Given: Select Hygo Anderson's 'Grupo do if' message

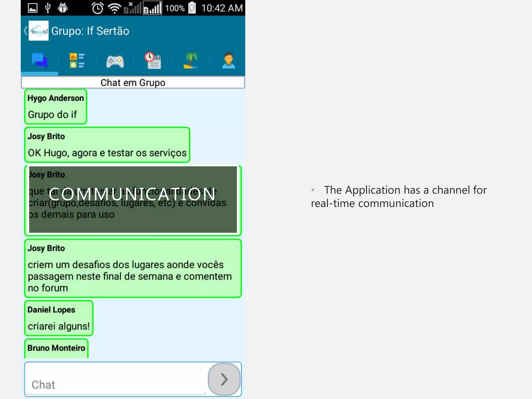Looking at the screenshot, I should click(56, 107).
